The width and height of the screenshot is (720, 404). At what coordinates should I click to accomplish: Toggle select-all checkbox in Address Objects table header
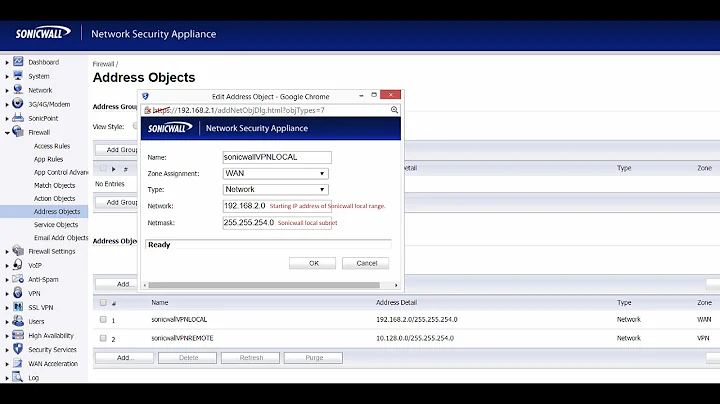click(103, 303)
